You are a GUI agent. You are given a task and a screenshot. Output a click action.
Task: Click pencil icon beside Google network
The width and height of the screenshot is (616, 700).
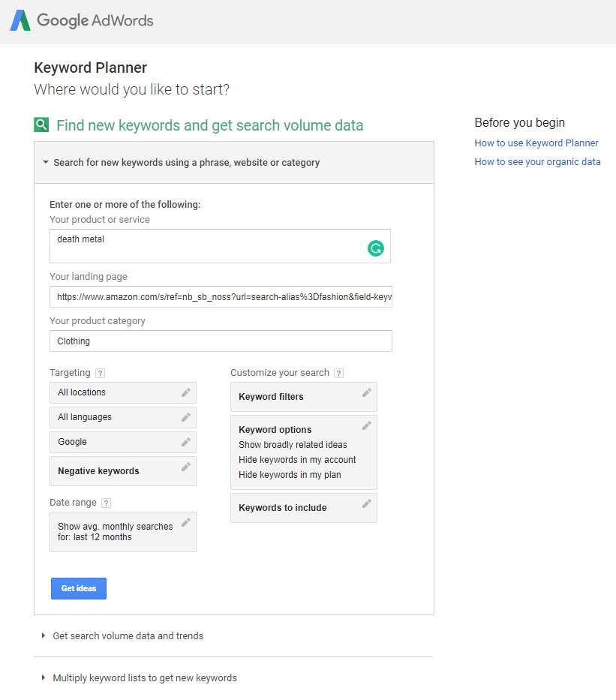click(185, 442)
